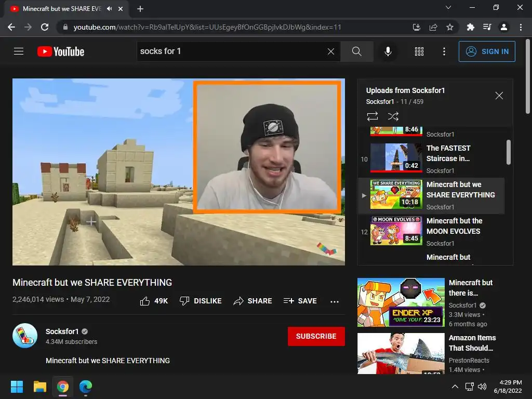532x399 pixels.
Task: Click Minecraft but there is recommended title
Action: (471, 288)
